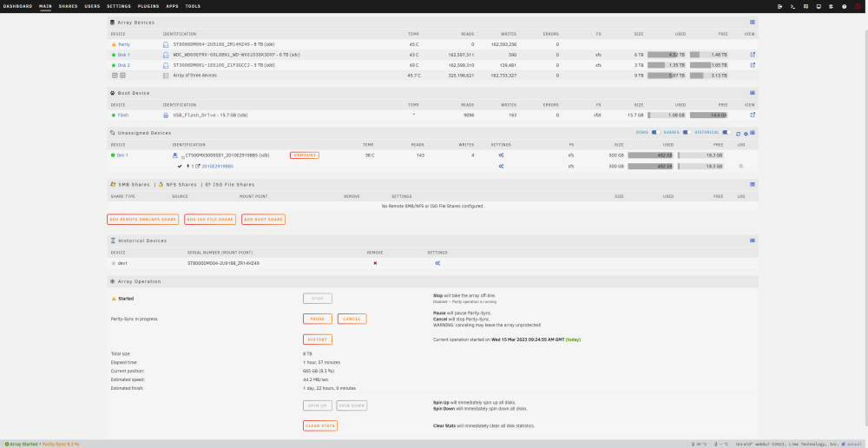Toggle the HISTORICAL switch
This screenshot has height=448, width=868.
click(x=727, y=132)
